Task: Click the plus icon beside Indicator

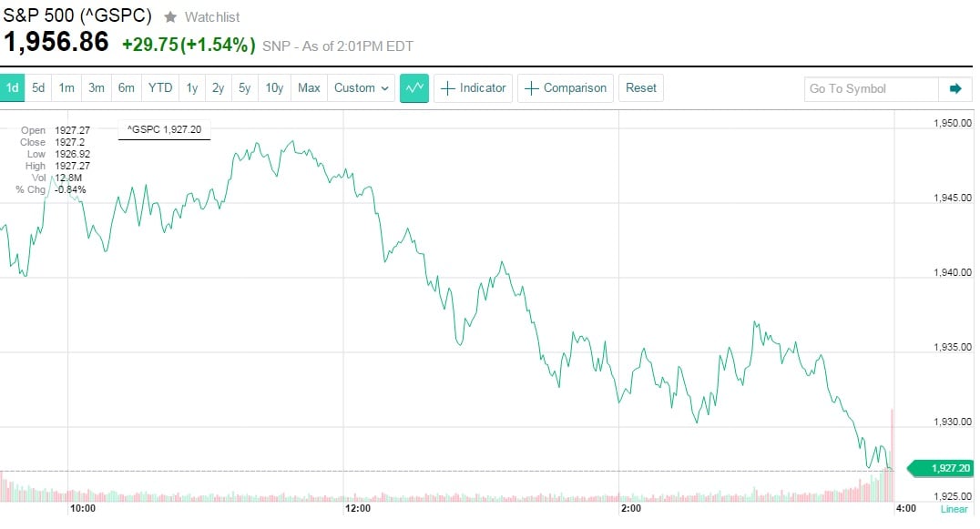Action: [x=448, y=88]
